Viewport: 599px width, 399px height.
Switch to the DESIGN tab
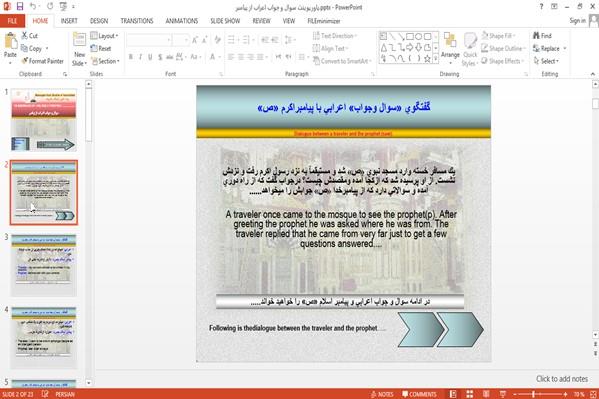point(99,21)
